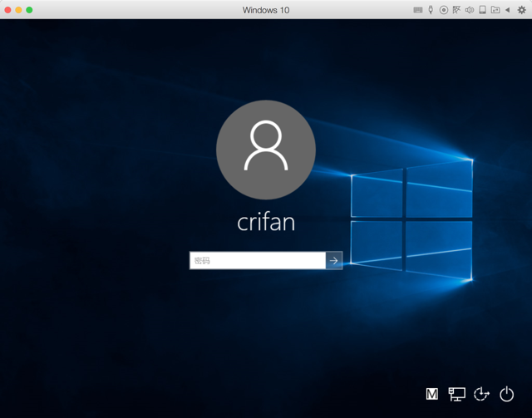The height and width of the screenshot is (418, 532).
Task: Focus the password (密码) input field
Action: 258,260
